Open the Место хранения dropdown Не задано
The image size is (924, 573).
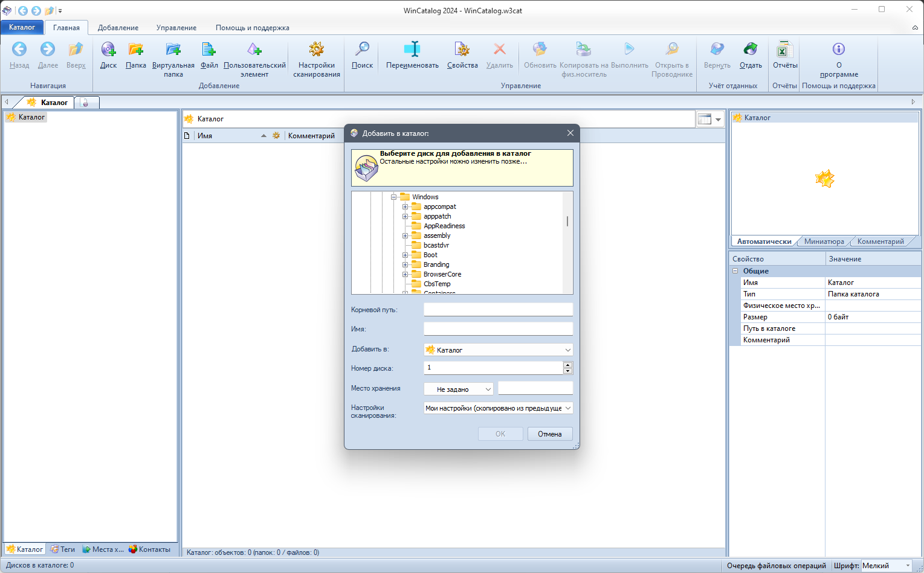(x=457, y=388)
